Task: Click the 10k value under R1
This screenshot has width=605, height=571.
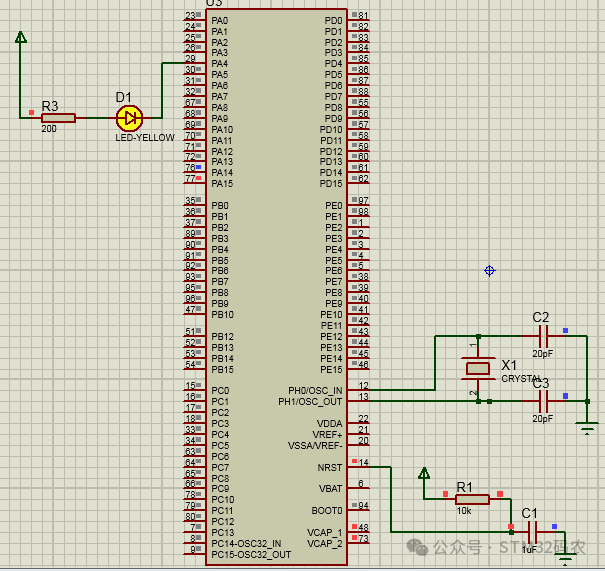Action: (464, 510)
